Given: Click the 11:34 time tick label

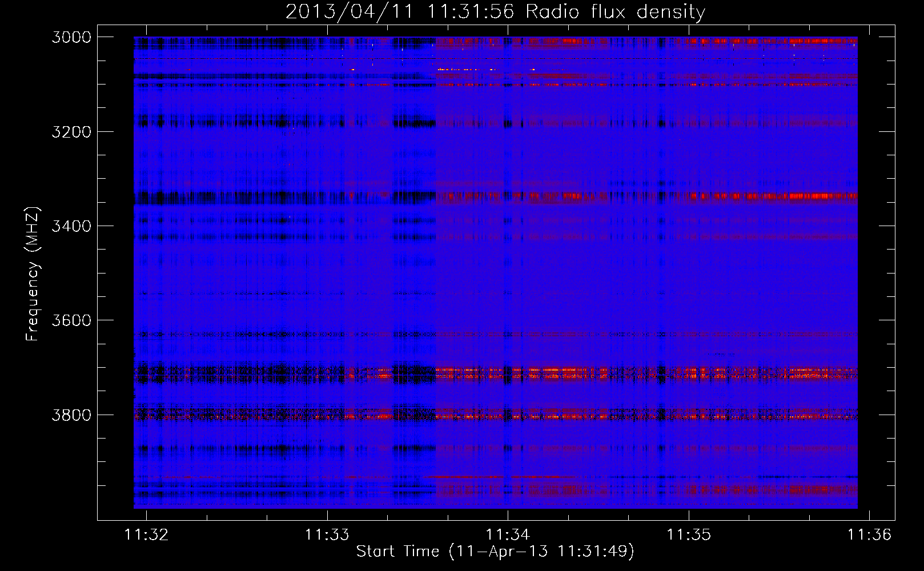Looking at the screenshot, I should 508,534.
